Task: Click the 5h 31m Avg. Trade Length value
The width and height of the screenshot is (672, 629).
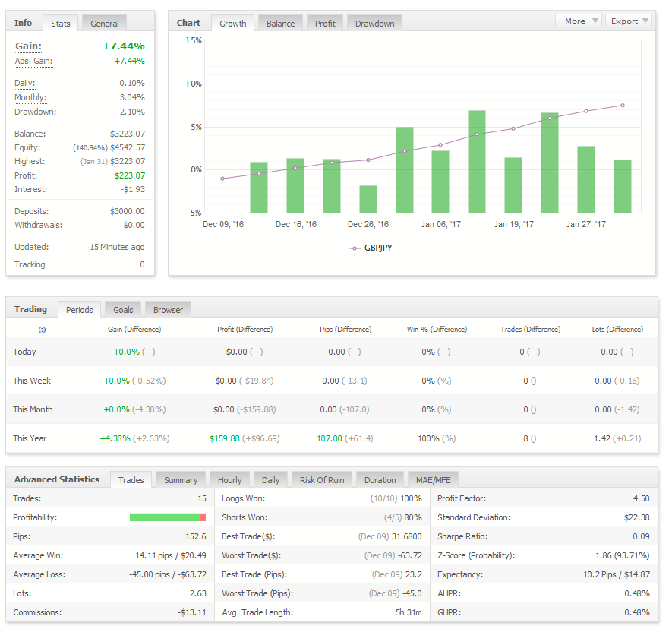Action: tap(409, 612)
